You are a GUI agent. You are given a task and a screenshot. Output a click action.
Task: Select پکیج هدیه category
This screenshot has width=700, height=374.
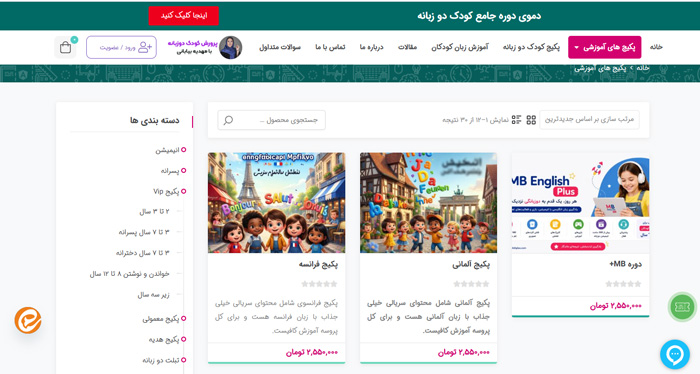(x=164, y=339)
